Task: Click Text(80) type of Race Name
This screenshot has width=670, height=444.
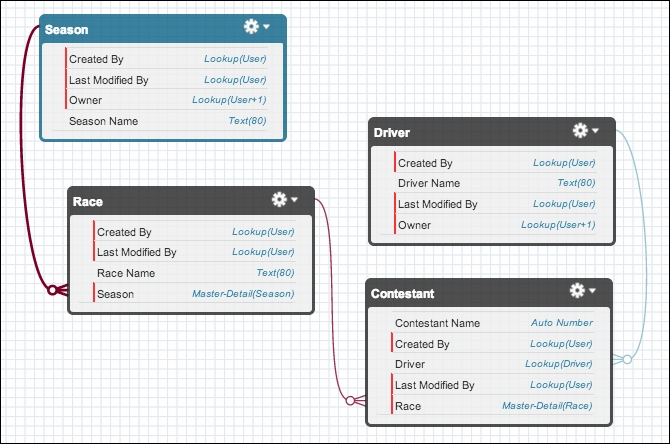Action: pos(276,273)
